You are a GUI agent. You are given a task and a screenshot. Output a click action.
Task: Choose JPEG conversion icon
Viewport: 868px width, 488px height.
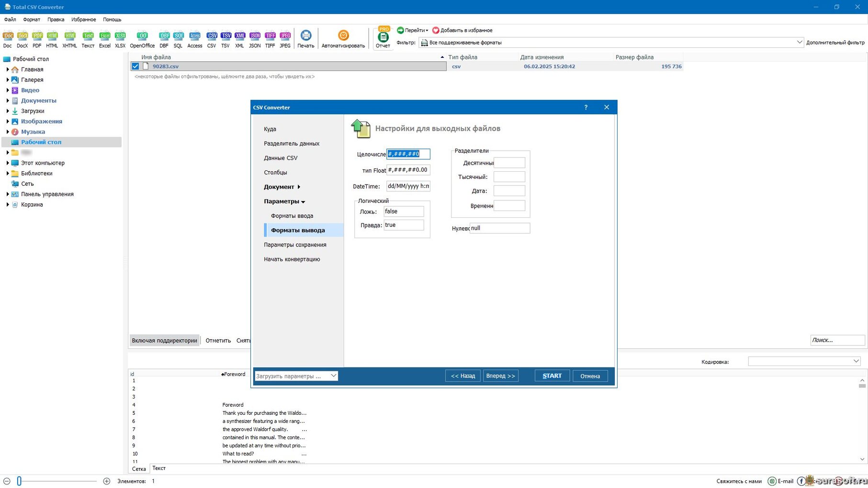(x=285, y=39)
